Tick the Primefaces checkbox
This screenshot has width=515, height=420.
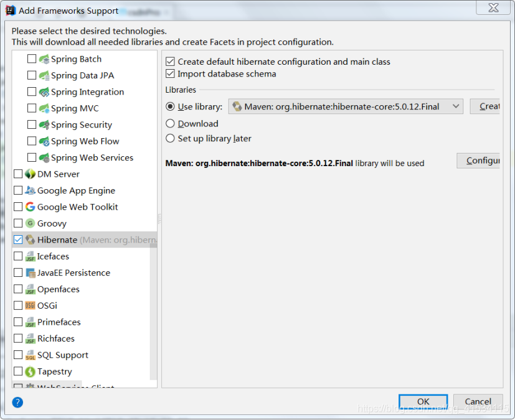pyautogui.click(x=18, y=322)
